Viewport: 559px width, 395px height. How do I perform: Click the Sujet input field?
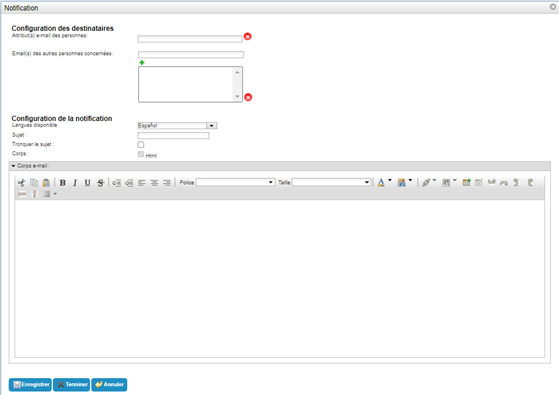click(173, 135)
